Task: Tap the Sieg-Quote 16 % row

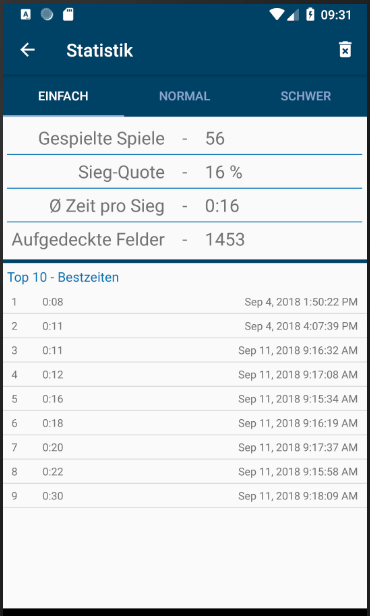Action: coord(185,172)
